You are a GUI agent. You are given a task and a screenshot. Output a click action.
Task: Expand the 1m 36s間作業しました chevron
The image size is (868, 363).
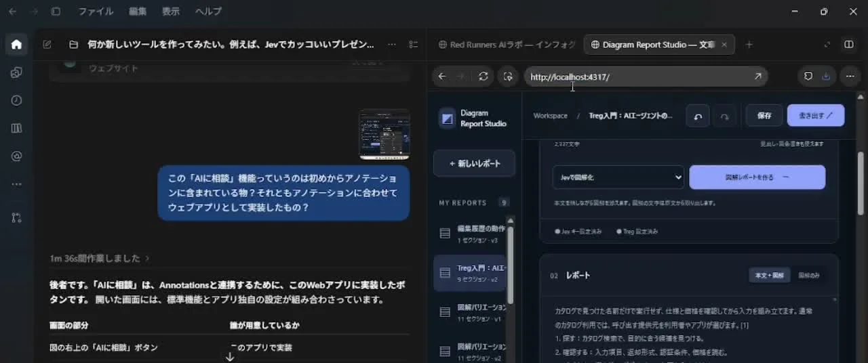147,258
